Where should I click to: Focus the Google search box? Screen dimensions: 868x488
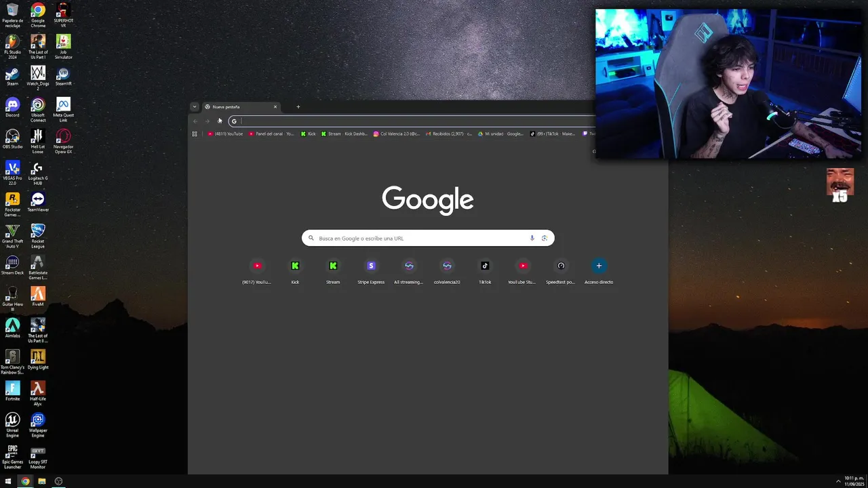(x=428, y=238)
